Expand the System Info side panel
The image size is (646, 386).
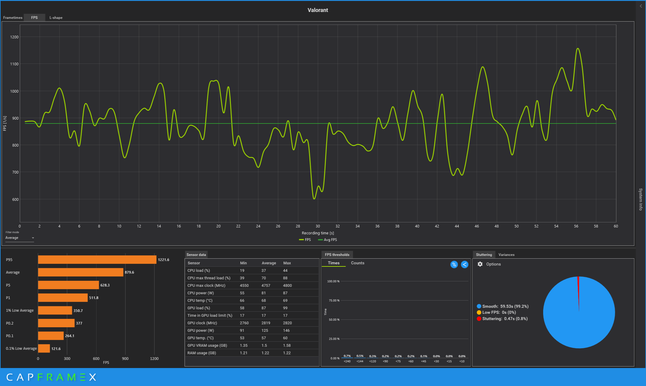641,199
